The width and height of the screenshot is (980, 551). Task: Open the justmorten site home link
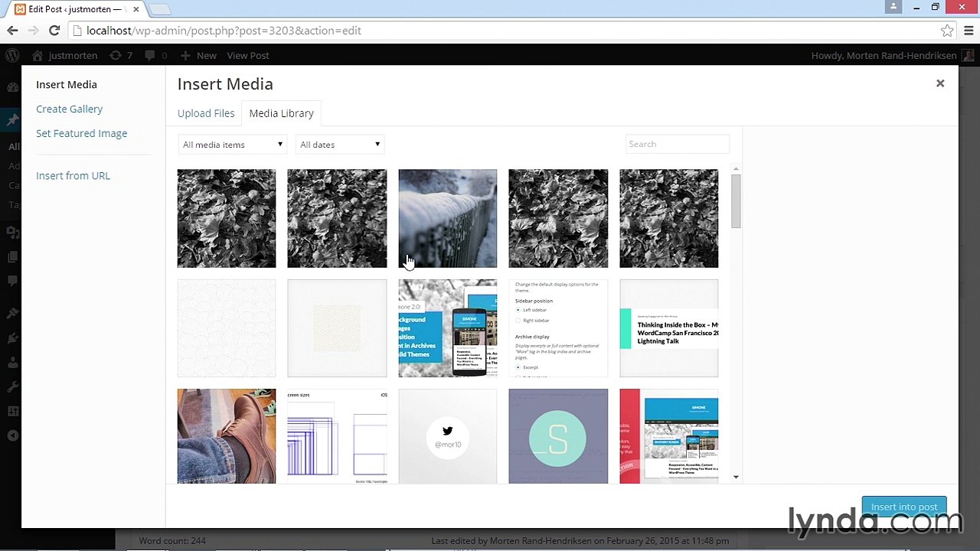65,55
